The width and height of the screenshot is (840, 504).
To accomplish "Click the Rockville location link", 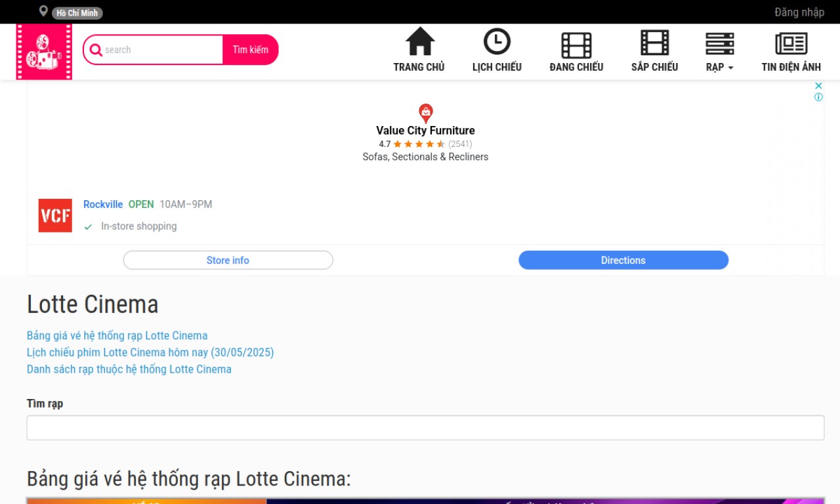I will [103, 204].
